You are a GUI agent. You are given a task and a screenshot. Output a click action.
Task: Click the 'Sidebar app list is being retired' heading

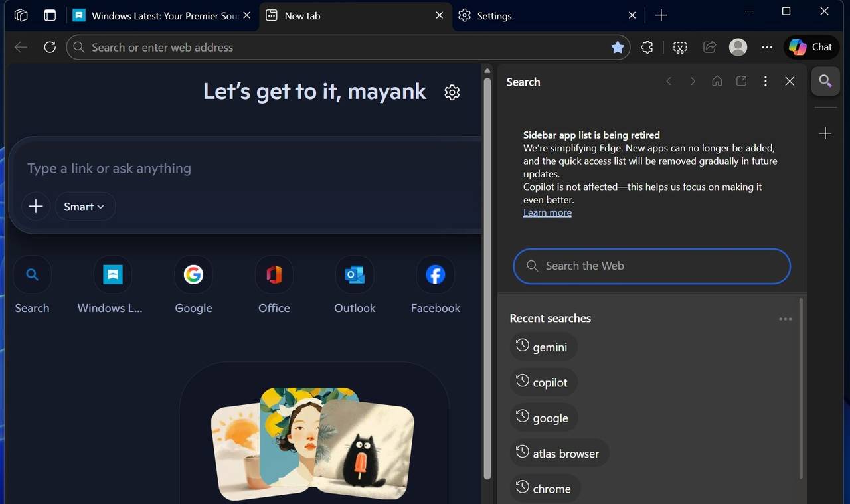592,135
